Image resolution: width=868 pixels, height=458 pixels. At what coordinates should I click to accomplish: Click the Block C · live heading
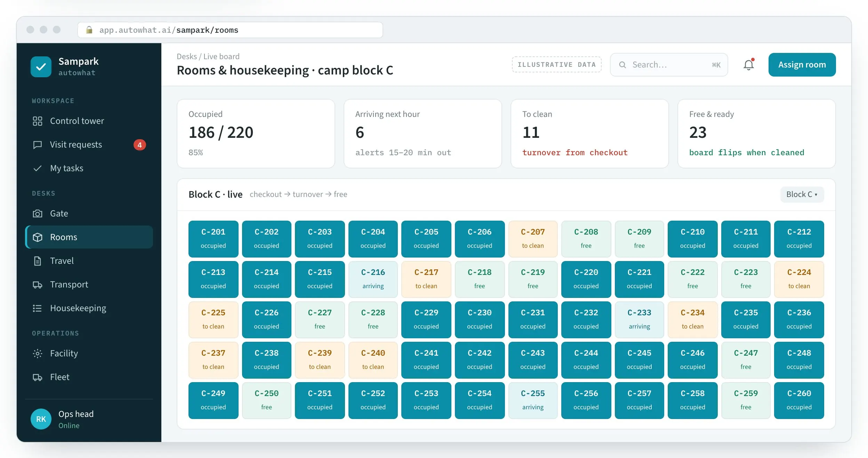pos(216,195)
